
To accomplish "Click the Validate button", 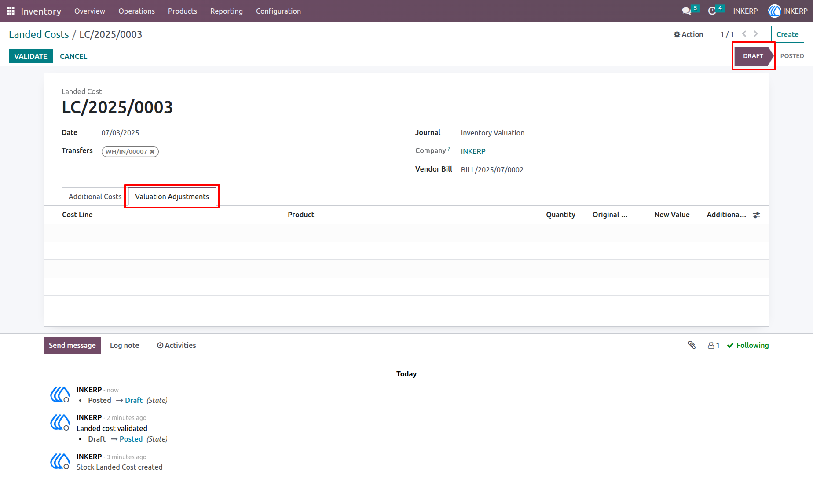I will coord(31,56).
